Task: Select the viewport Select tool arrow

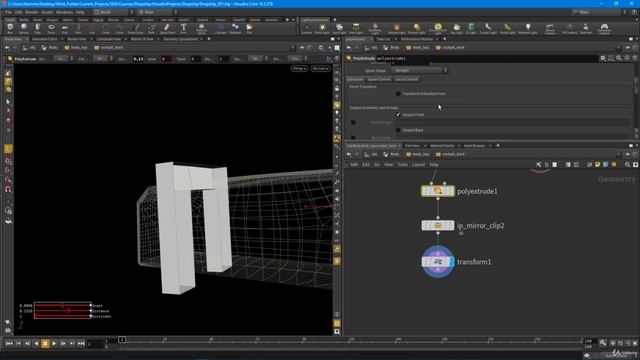Action: point(8,102)
